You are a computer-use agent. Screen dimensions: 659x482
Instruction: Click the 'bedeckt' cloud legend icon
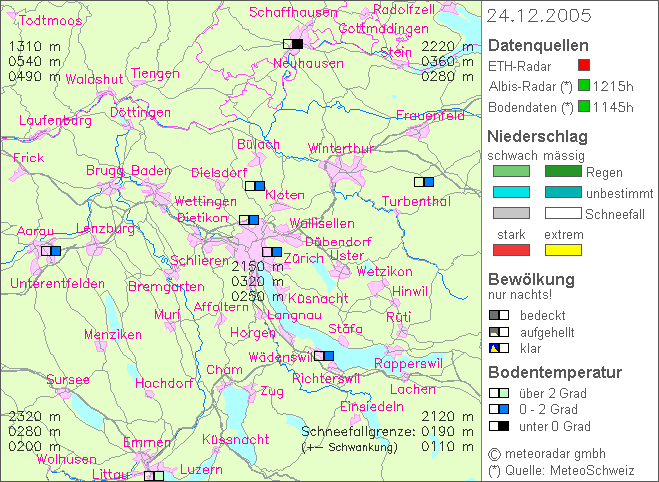click(499, 315)
